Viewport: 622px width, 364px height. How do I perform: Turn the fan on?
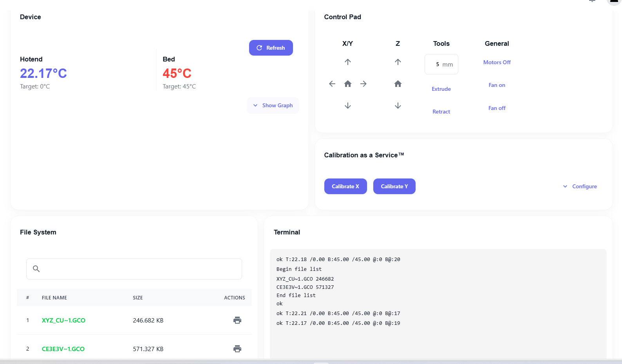[x=497, y=85]
